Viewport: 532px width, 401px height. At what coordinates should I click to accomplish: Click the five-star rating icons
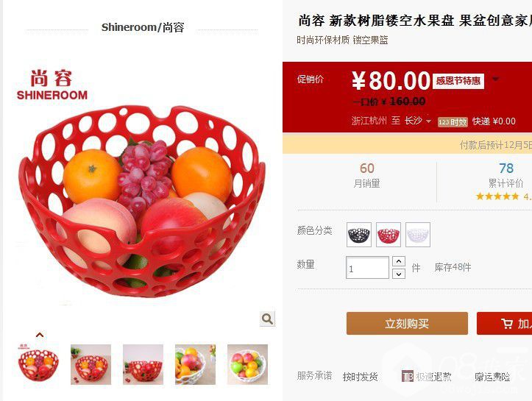pos(497,196)
